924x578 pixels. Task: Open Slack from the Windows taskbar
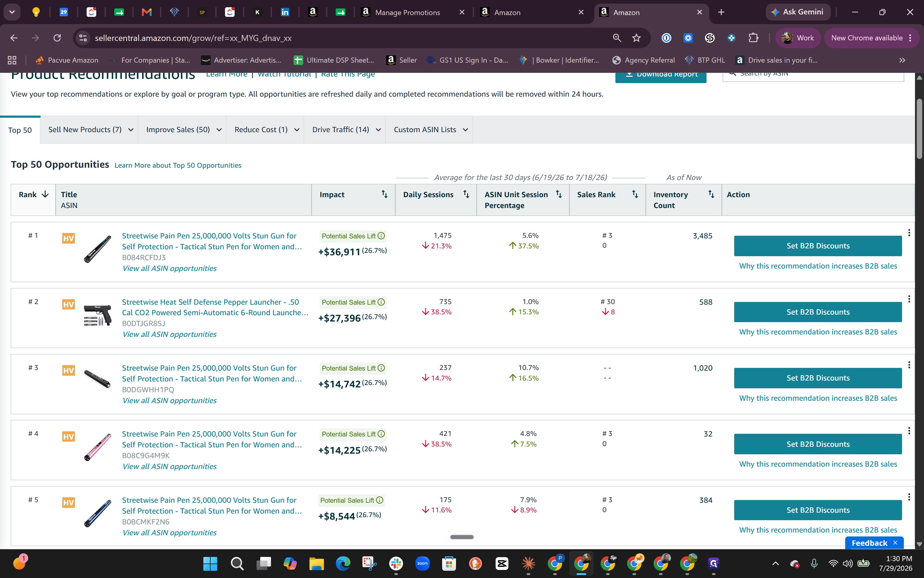396,564
